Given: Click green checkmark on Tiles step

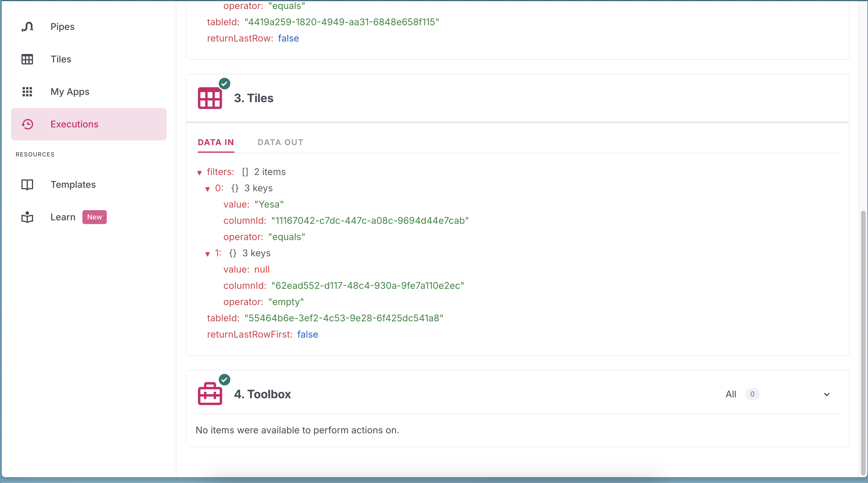Looking at the screenshot, I should pos(225,83).
